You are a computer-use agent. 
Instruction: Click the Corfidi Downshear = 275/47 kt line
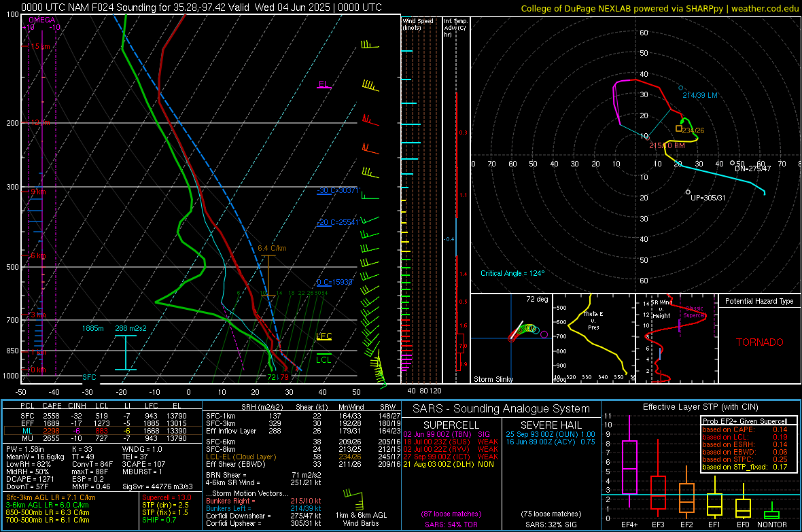[264, 516]
